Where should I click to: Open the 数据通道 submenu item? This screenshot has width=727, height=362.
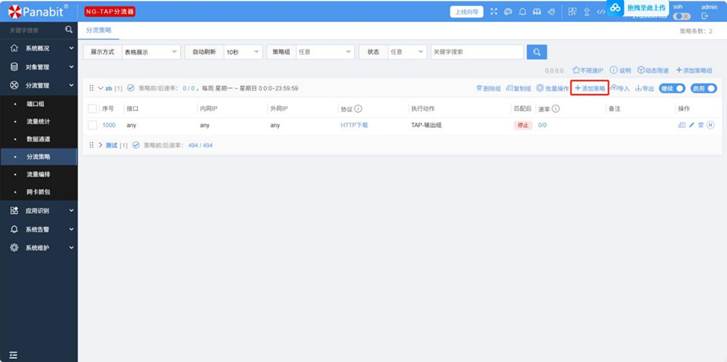pos(39,139)
